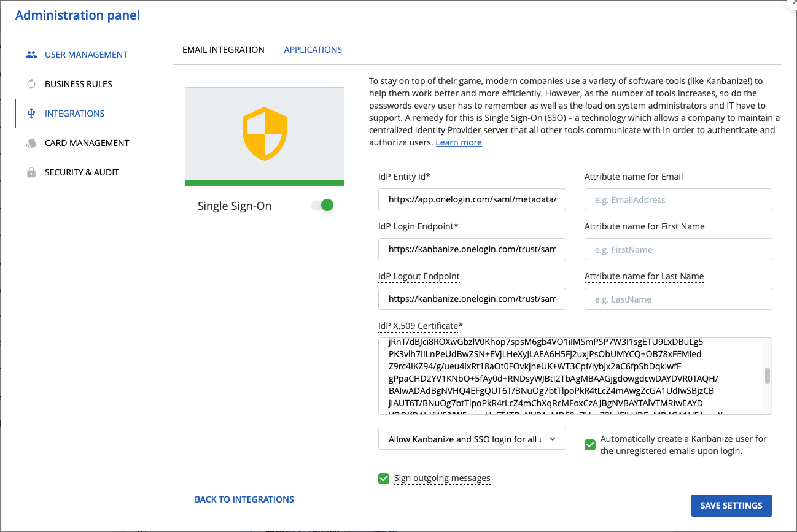
Task: Open the login mode dropdown
Action: coord(472,439)
